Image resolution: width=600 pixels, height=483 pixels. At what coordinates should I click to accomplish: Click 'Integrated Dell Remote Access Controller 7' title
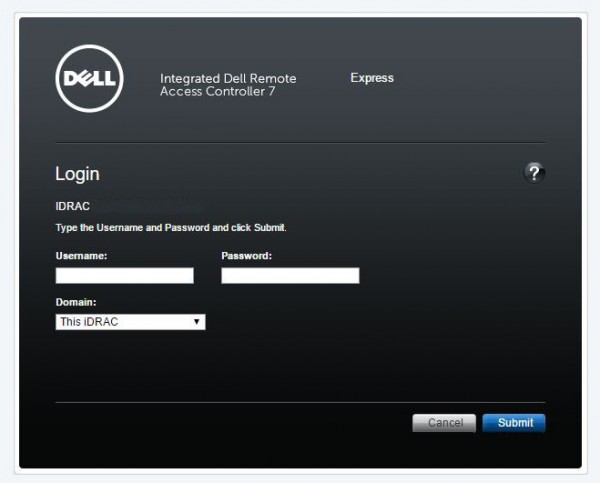[228, 85]
